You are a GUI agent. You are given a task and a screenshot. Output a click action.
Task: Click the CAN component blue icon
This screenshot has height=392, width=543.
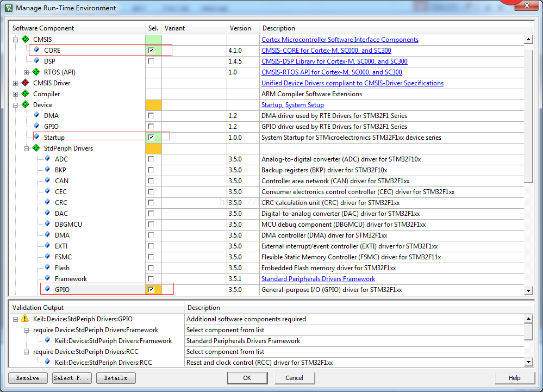pos(47,181)
